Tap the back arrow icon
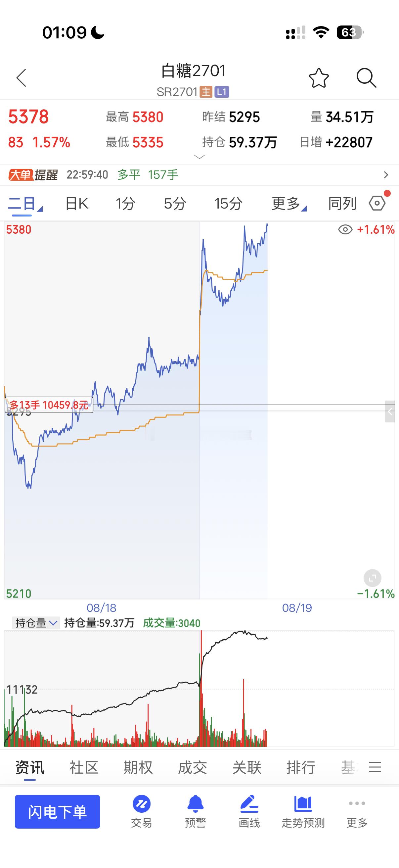Viewport: 399px width, 868px height. [x=21, y=78]
